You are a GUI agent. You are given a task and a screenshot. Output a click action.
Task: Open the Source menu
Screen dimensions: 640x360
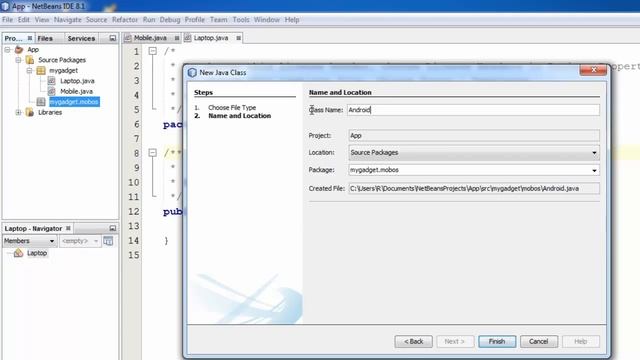pos(96,20)
